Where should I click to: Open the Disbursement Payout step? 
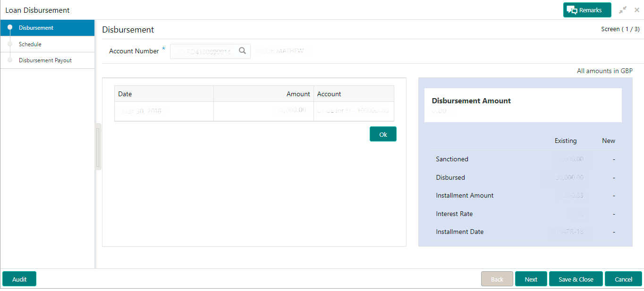[x=47, y=60]
